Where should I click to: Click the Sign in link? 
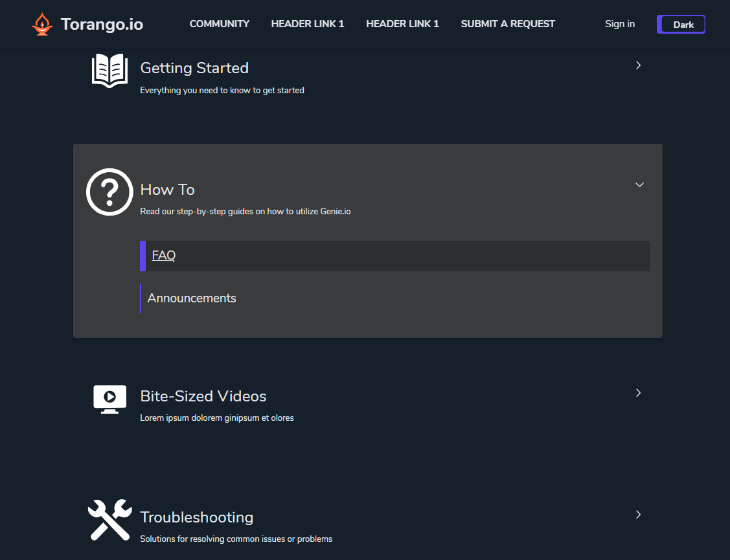[620, 24]
